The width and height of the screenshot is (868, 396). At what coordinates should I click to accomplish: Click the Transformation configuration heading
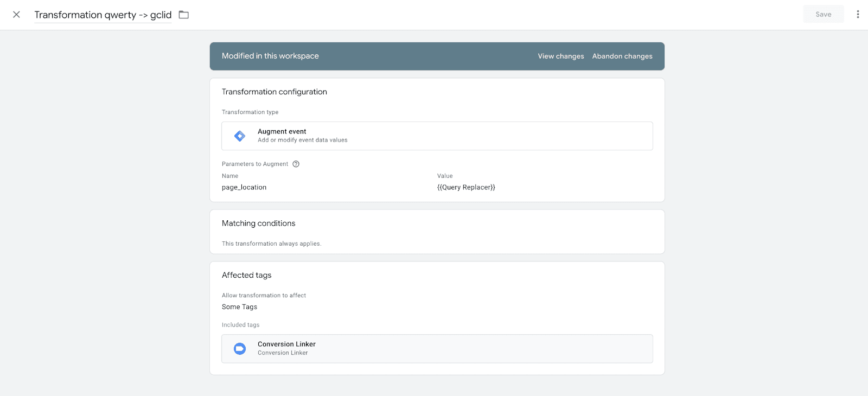[x=275, y=92]
